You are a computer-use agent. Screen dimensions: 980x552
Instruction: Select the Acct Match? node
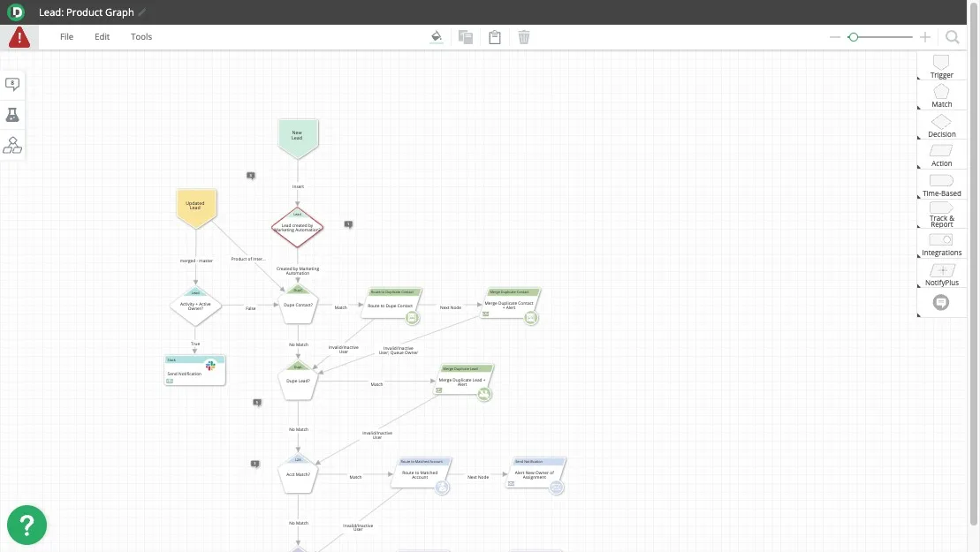(x=298, y=474)
